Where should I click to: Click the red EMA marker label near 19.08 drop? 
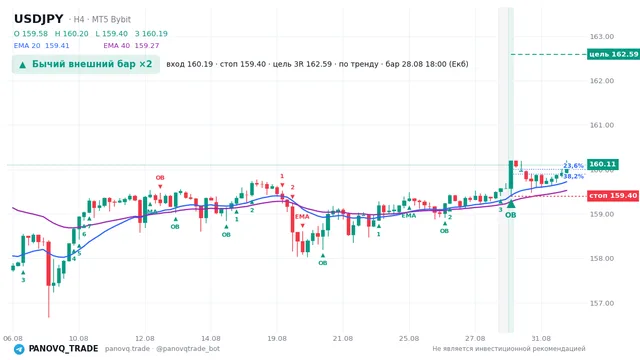(302, 217)
